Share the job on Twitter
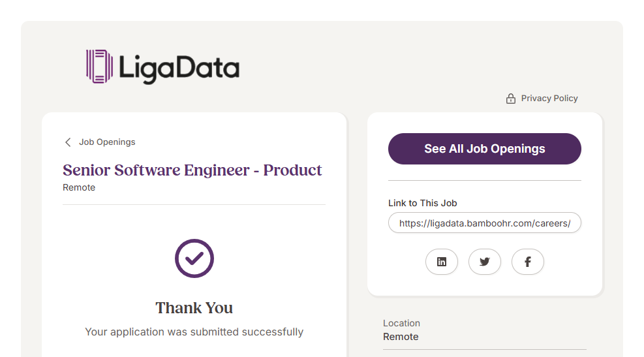The height and width of the screenshot is (357, 644). pyautogui.click(x=485, y=262)
